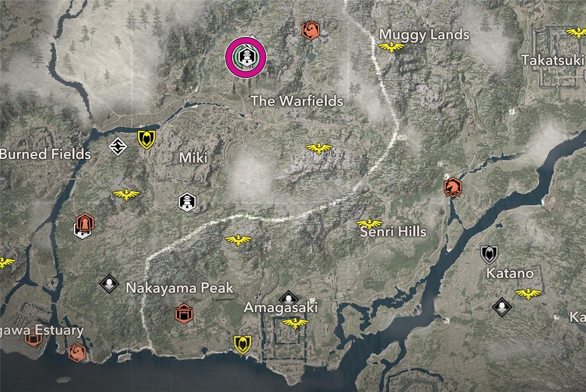Screen dimensions: 586x392
Task: Select the yellow eagle viewpoint below The Warfields
Action: point(319,148)
